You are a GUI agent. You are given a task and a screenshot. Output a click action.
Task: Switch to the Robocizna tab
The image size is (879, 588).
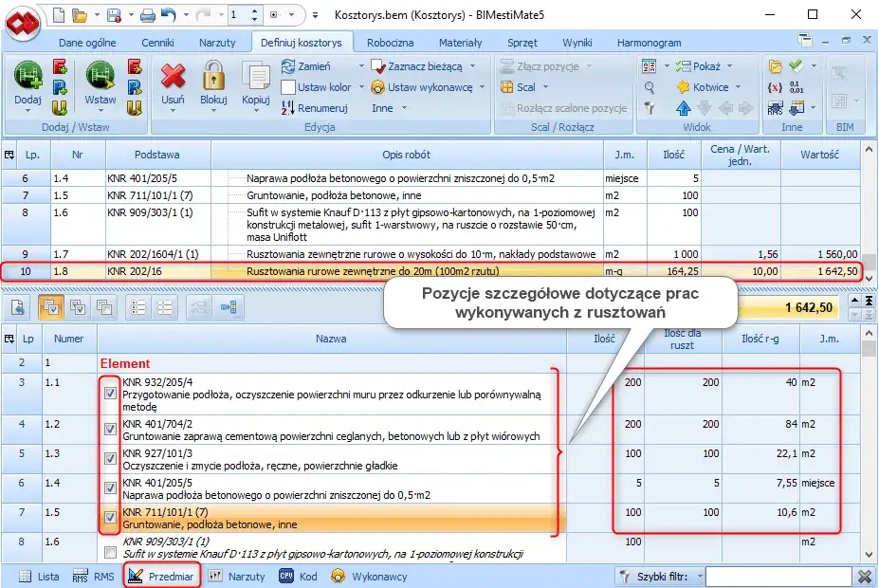[393, 42]
